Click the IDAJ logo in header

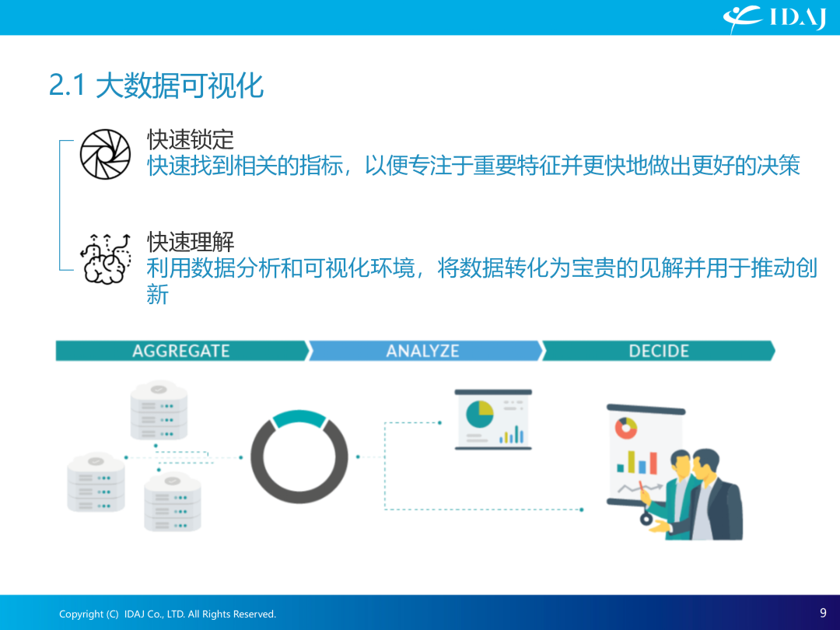(x=775, y=18)
